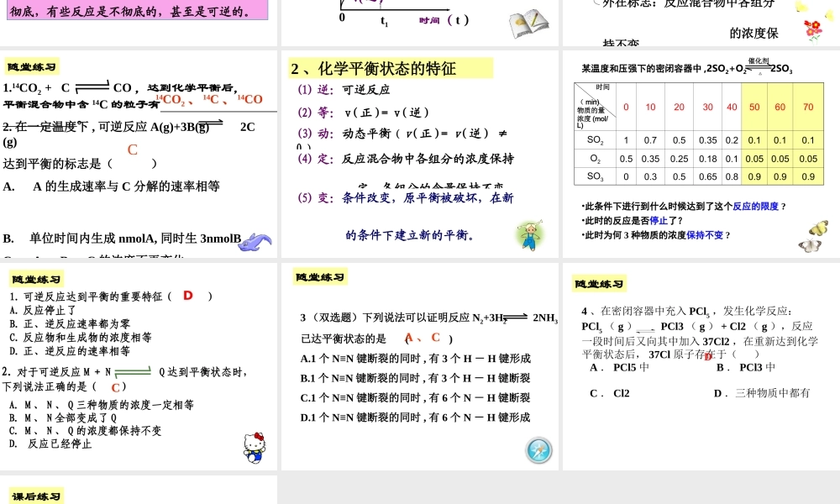Click the line (1) 逆：可逆反应
840x504 pixels.
coord(344,89)
